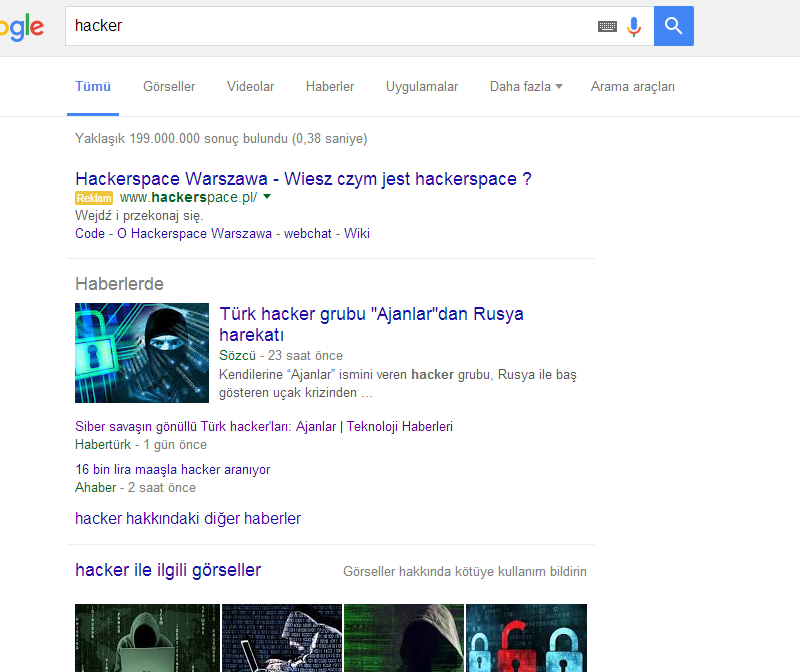Open the masked hacker news thumbnail
Image resolution: width=800 pixels, height=672 pixels.
[x=142, y=353]
